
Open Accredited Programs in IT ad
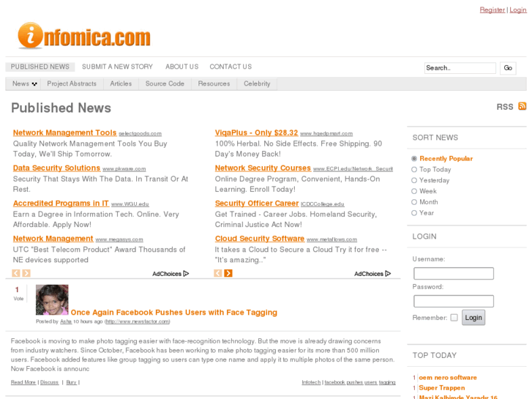click(61, 204)
